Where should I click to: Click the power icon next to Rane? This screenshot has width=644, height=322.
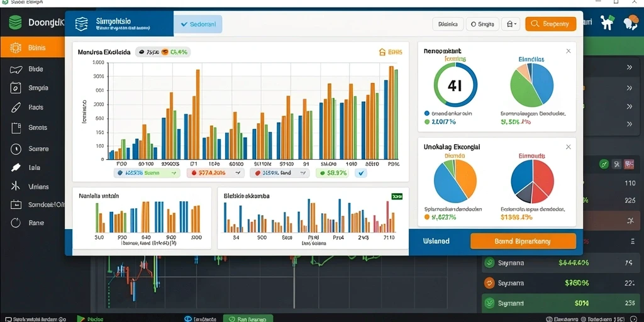[16, 223]
